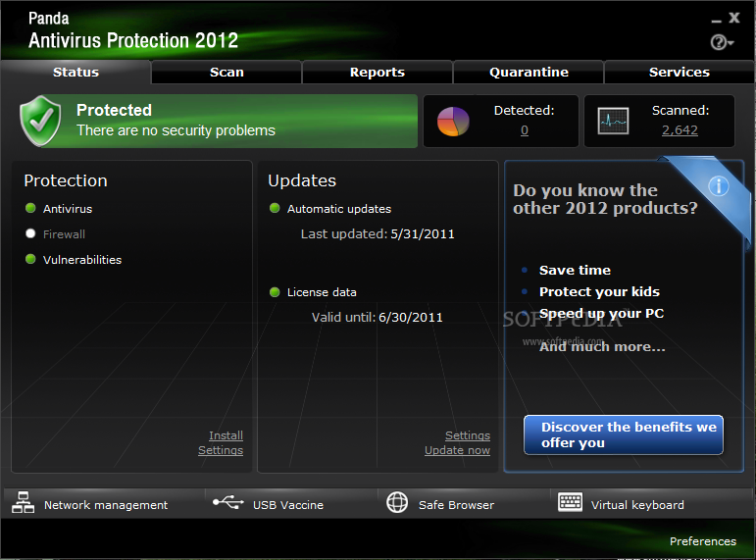
Task: Open Network management label
Action: pos(106,505)
